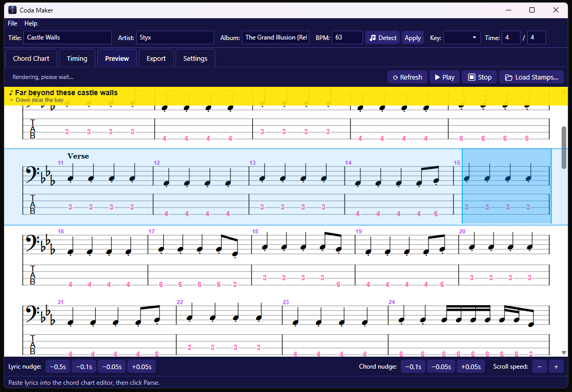Image resolution: width=572 pixels, height=392 pixels.
Task: Nudge chords by −0.05s
Action: 441,367
